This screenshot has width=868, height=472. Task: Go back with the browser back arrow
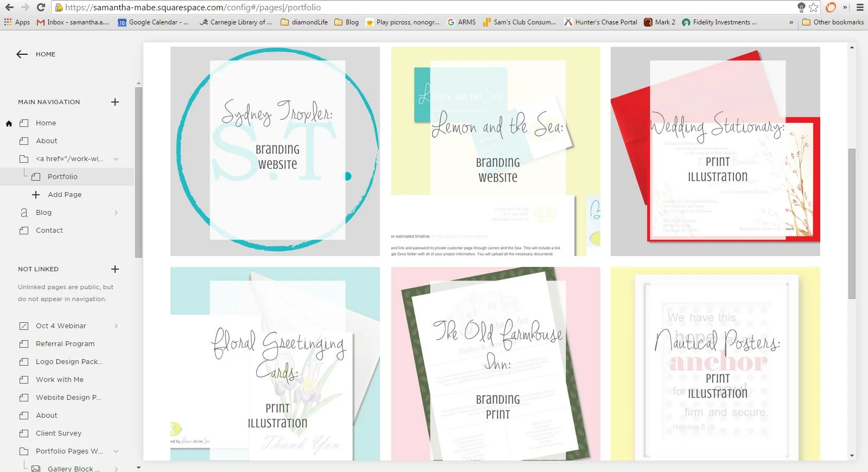[9, 7]
